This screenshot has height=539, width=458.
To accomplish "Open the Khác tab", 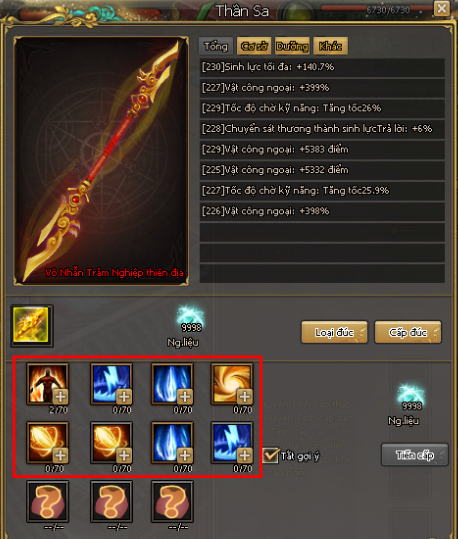I will [x=330, y=46].
